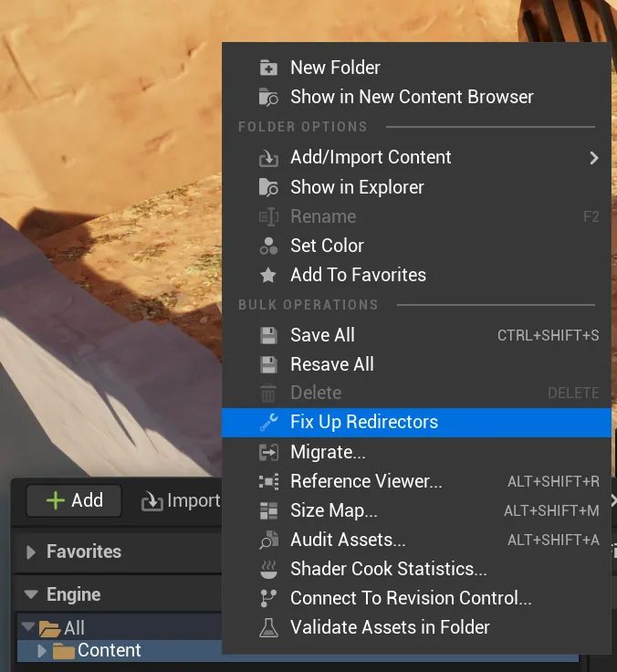The width and height of the screenshot is (617, 672).
Task: Click the Set Color circles icon
Action: coord(268,246)
